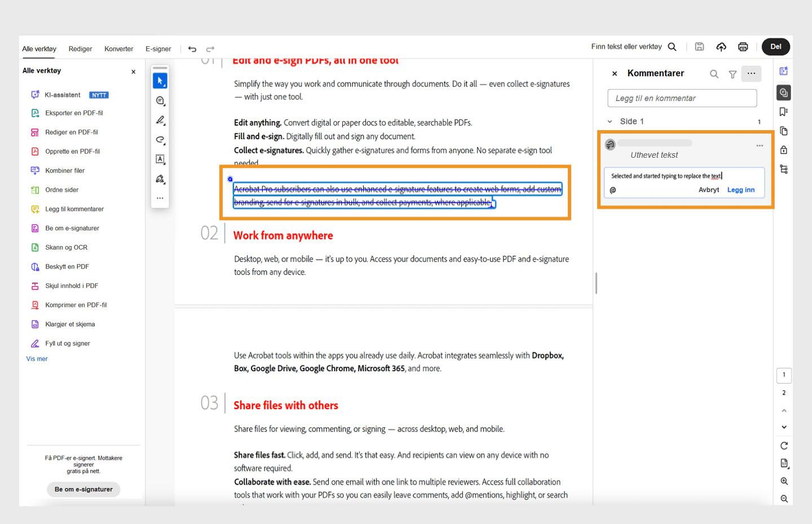The height and width of the screenshot is (524, 812).
Task: Jump to page 2 in page navigator
Action: [x=784, y=393]
